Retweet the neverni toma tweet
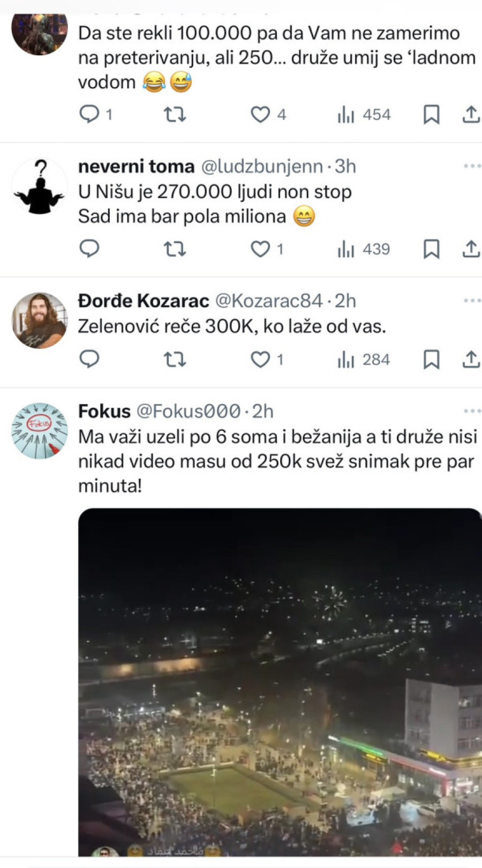 [x=175, y=249]
